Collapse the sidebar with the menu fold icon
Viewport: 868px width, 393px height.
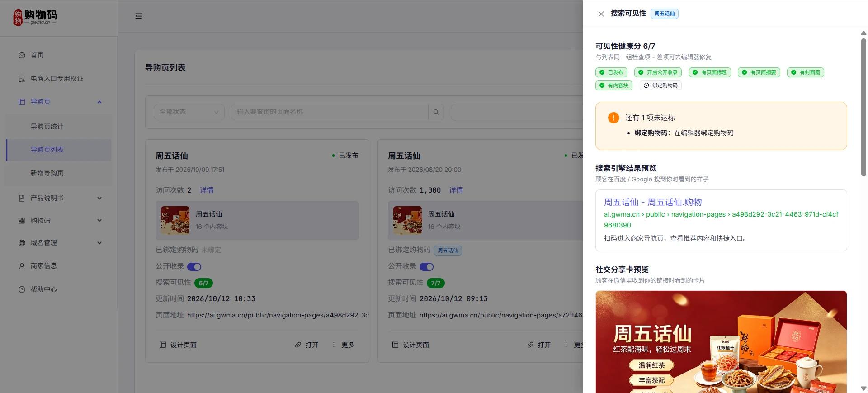tap(138, 16)
